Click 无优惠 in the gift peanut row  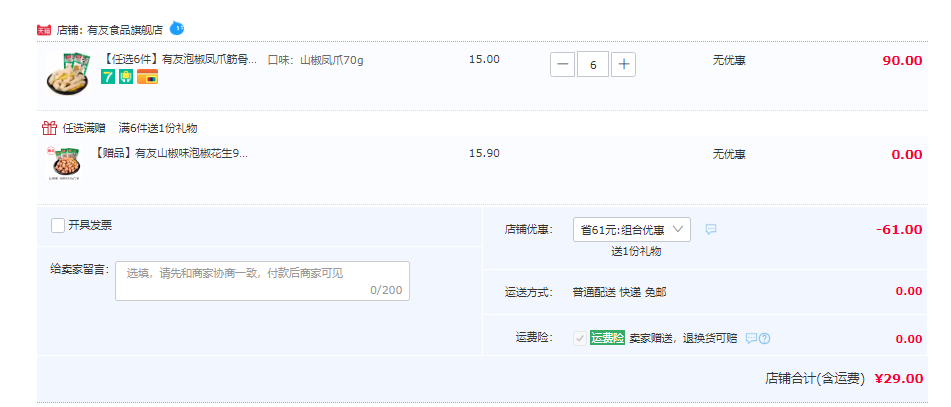[729, 154]
